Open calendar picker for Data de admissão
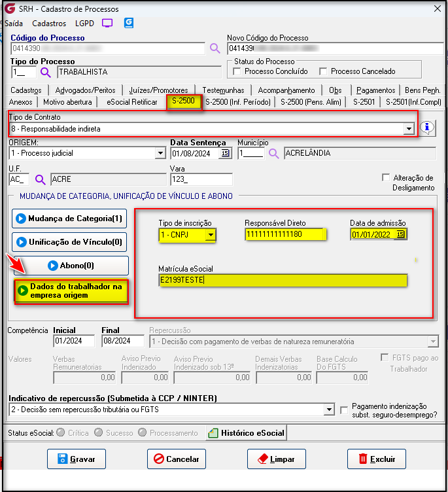Image resolution: width=448 pixels, height=492 pixels. coord(401,234)
